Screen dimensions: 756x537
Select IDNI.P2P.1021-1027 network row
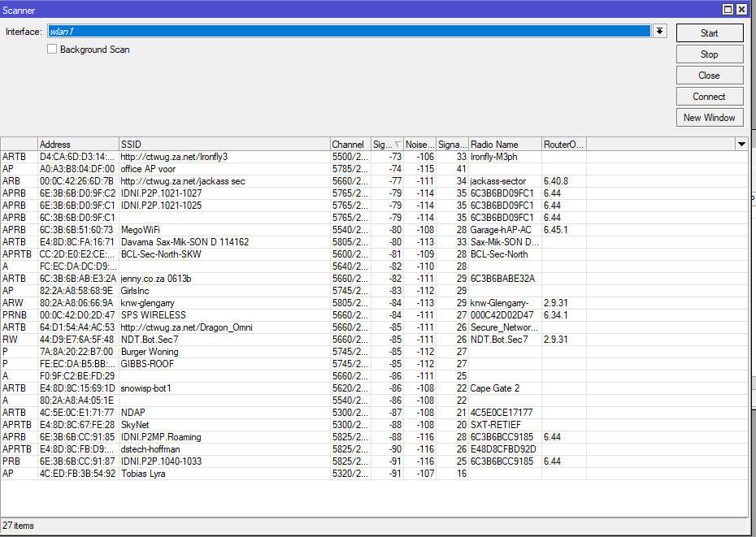point(374,193)
